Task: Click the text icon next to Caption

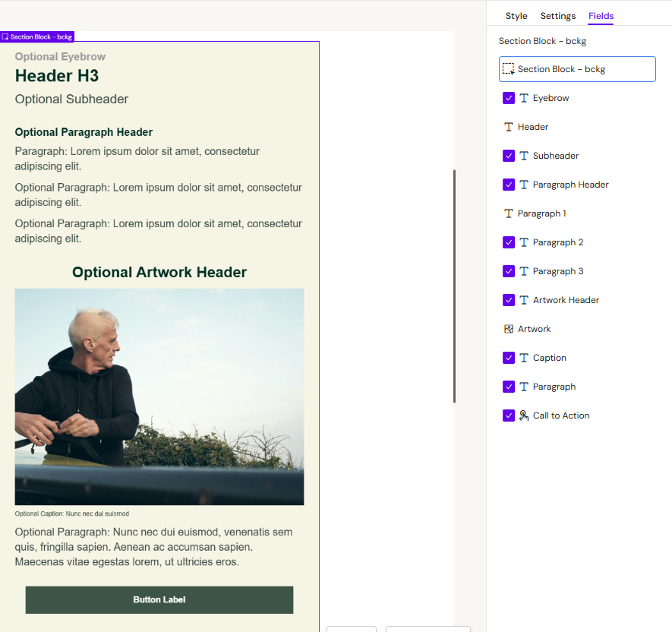Action: coord(524,358)
